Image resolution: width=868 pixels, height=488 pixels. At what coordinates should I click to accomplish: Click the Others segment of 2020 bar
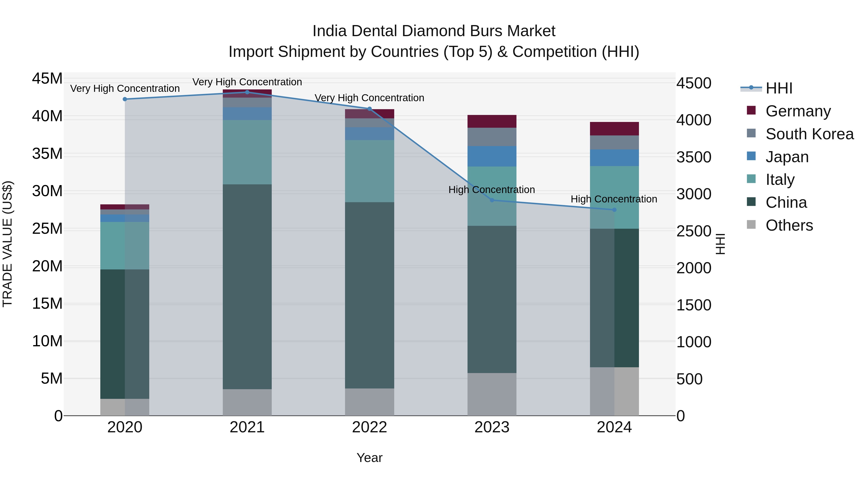pos(125,408)
